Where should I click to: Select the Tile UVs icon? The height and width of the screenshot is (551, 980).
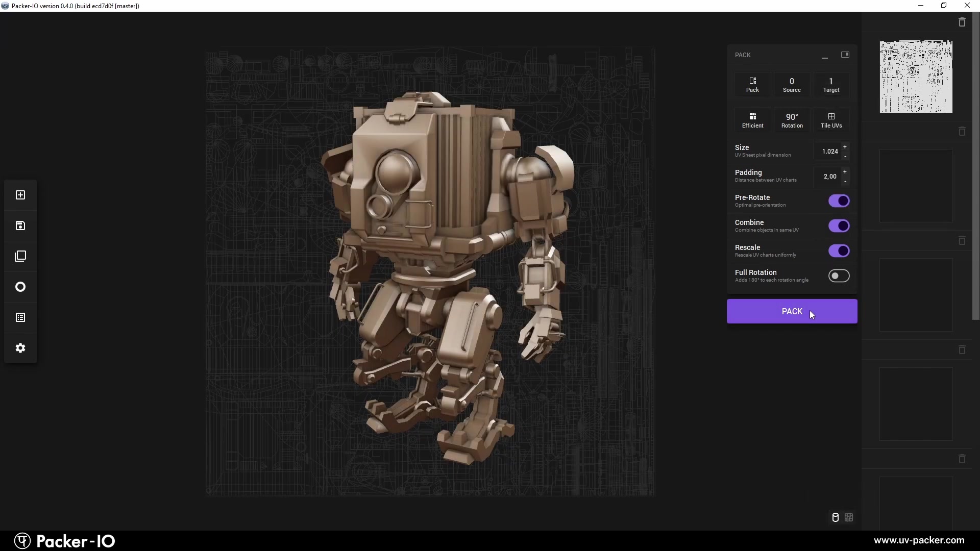[x=831, y=116]
